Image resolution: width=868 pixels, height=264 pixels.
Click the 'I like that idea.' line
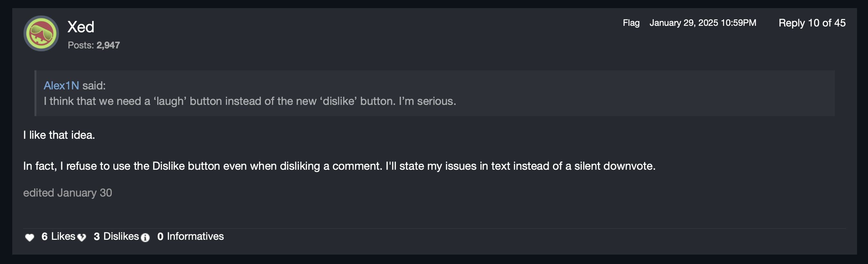[59, 135]
